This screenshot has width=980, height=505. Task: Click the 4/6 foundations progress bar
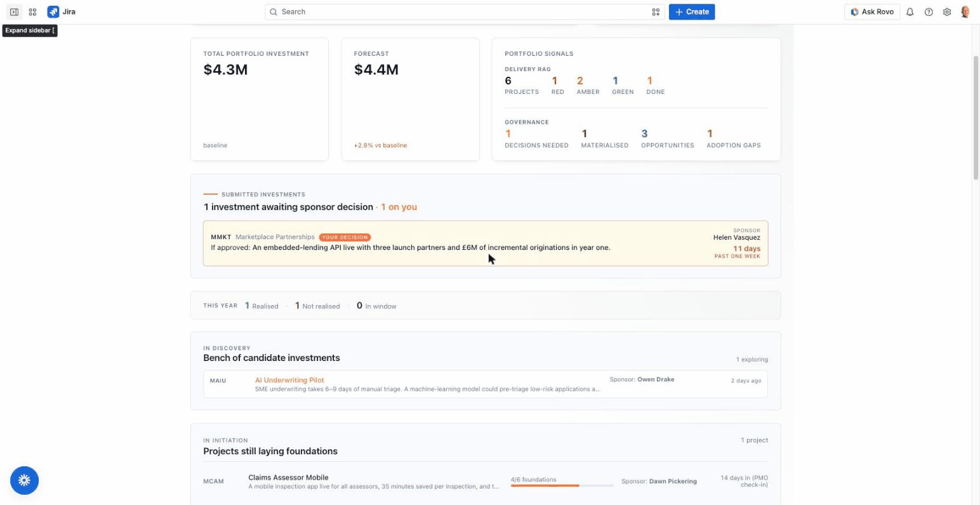click(562, 485)
